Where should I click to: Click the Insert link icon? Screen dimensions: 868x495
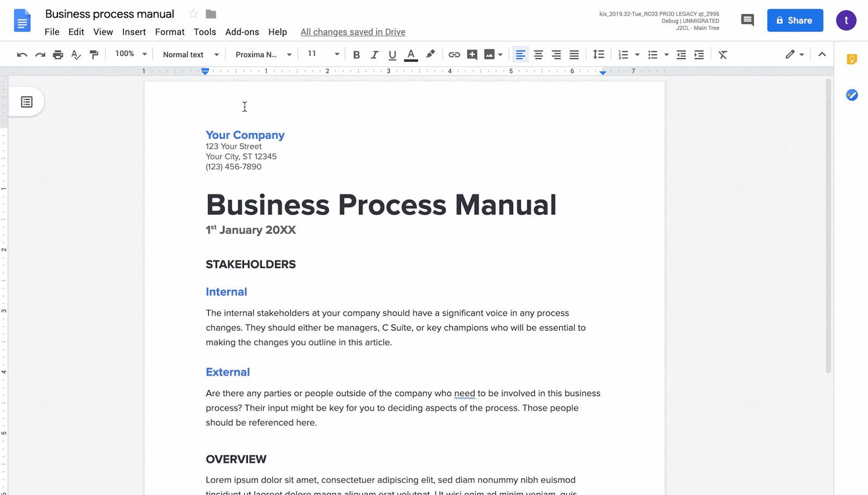(x=454, y=54)
